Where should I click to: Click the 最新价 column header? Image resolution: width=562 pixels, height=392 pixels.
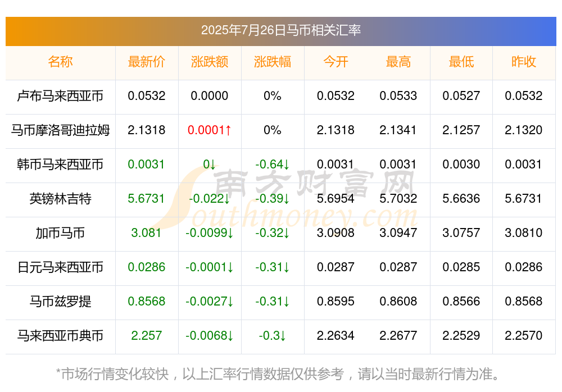[146, 62]
